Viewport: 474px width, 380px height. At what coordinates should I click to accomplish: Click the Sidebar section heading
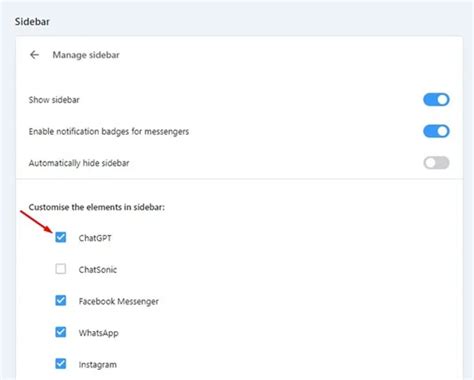click(32, 22)
